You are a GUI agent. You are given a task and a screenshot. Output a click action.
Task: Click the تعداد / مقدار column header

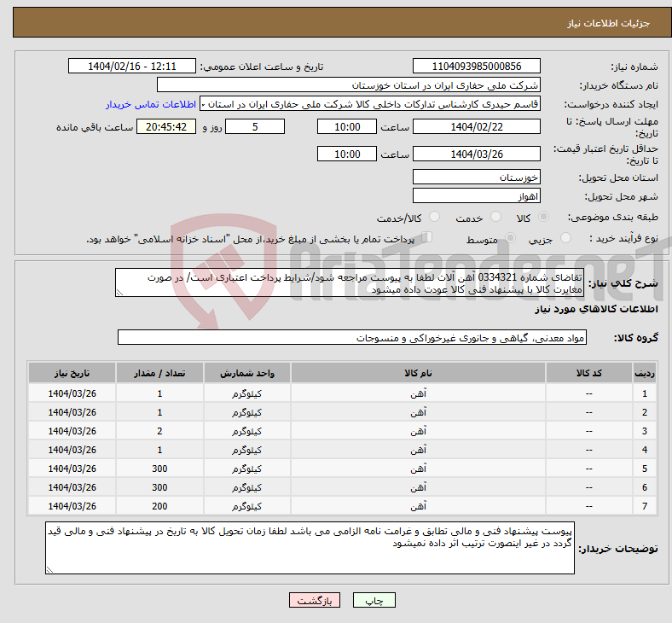click(x=159, y=373)
